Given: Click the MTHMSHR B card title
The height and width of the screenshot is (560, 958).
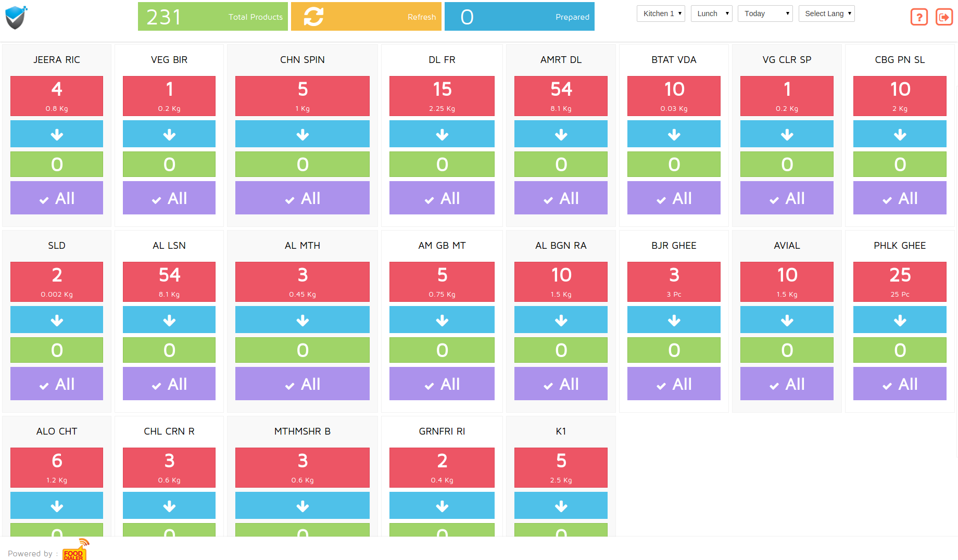Looking at the screenshot, I should [x=302, y=431].
